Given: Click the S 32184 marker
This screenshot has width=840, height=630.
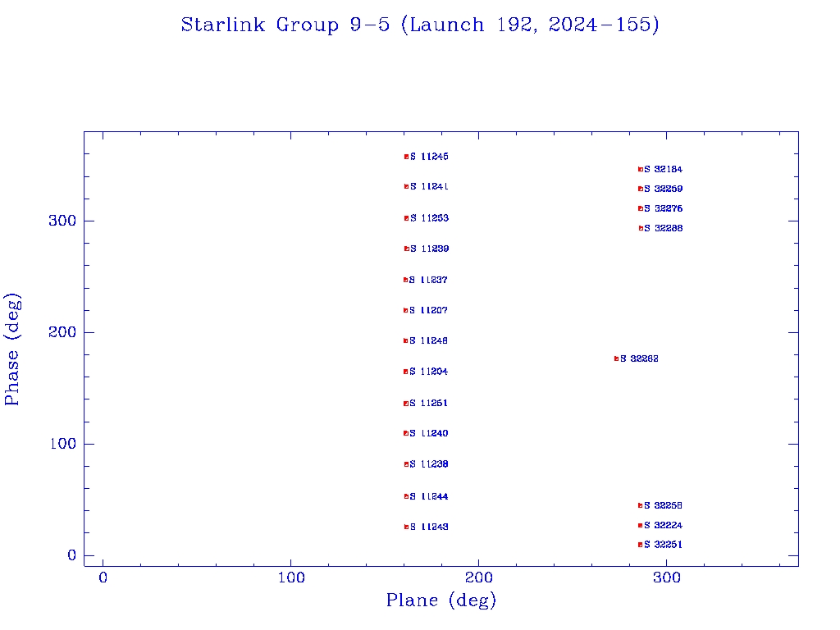Looking at the screenshot, I should [640, 169].
